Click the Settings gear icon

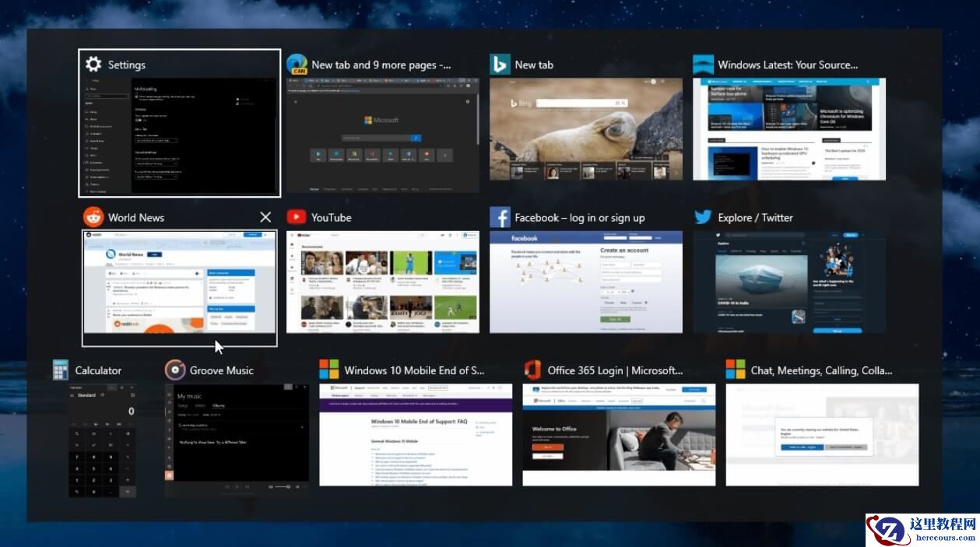point(93,65)
